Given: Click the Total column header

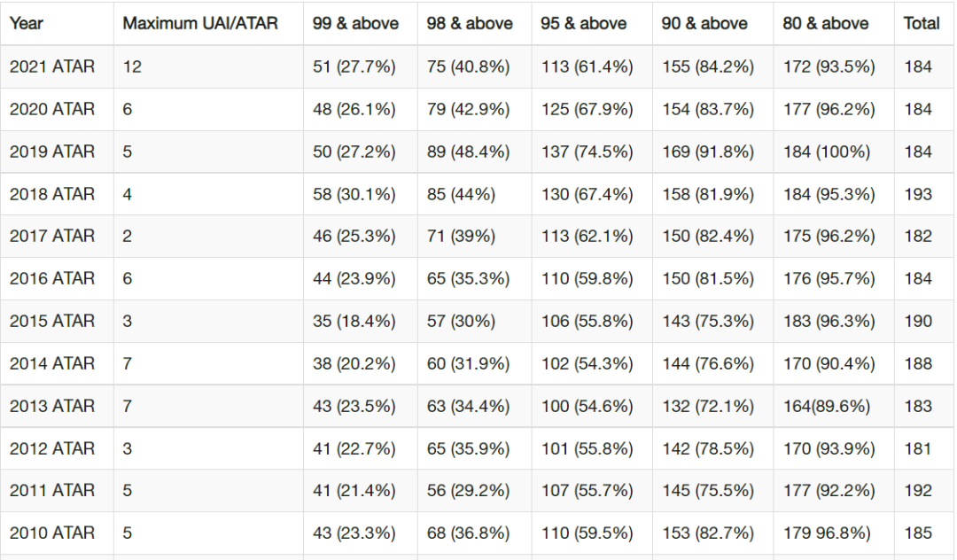Looking at the screenshot, I should [x=922, y=23].
